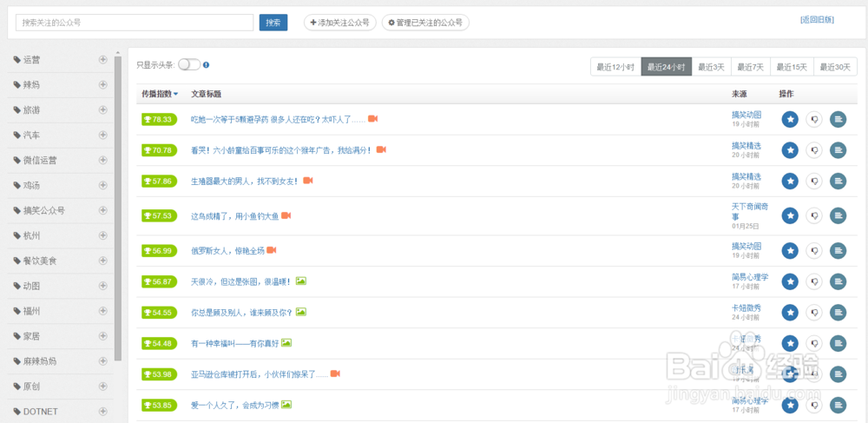Click plus icon next to 旅游 category
Image resolution: width=868 pixels, height=423 pixels.
pyautogui.click(x=103, y=109)
